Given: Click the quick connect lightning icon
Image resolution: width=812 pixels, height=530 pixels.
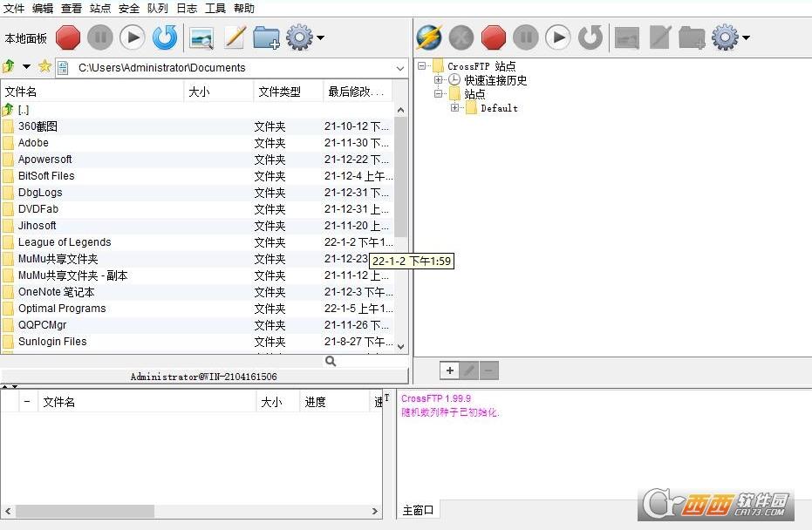Looking at the screenshot, I should [x=429, y=37].
